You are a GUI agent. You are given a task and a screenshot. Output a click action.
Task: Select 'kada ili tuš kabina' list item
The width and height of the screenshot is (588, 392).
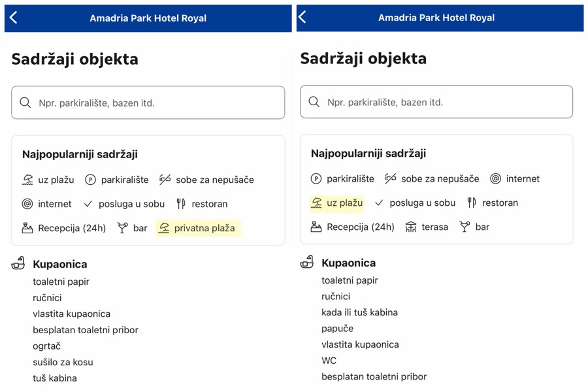359,312
